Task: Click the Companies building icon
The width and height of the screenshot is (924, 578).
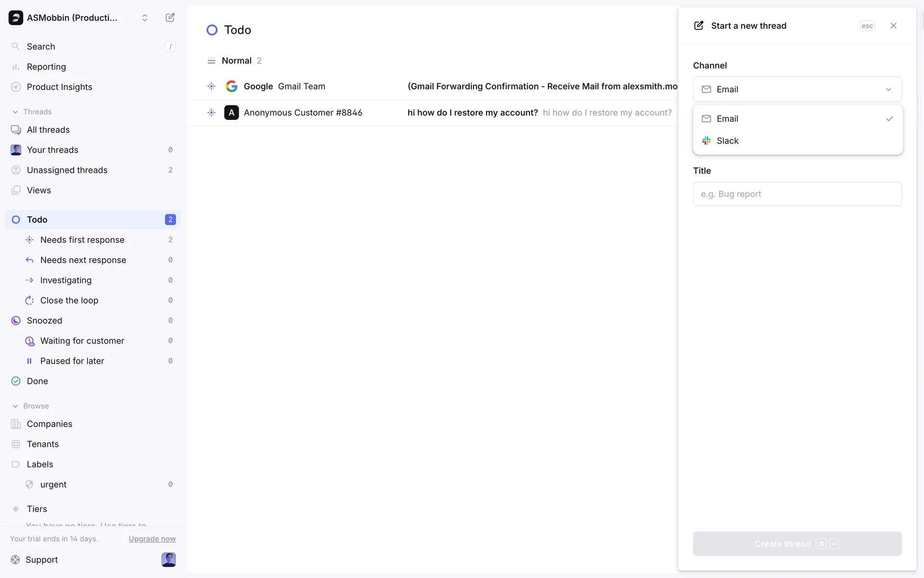Action: (x=16, y=424)
